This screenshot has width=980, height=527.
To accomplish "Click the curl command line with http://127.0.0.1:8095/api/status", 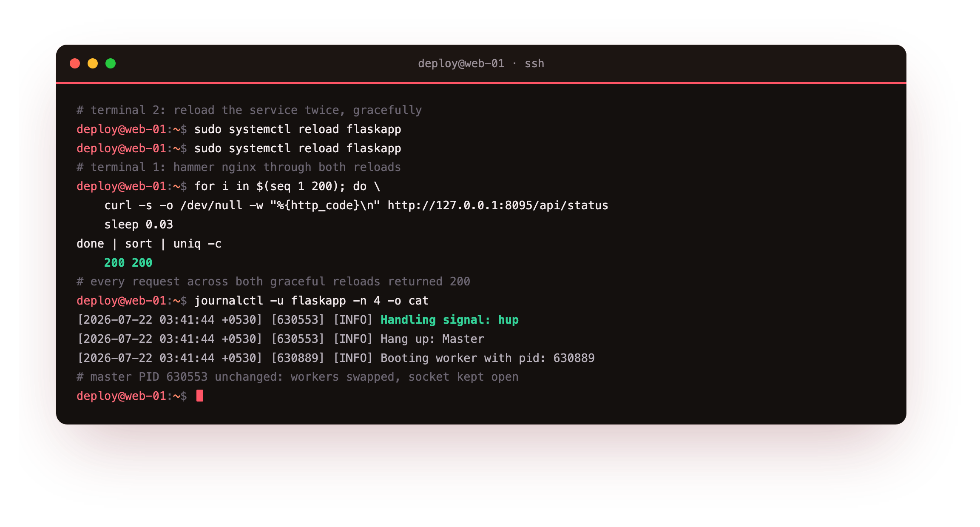I will point(356,205).
